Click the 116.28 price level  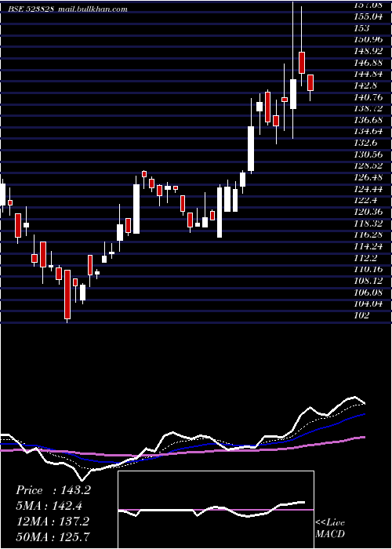[x=368, y=235]
